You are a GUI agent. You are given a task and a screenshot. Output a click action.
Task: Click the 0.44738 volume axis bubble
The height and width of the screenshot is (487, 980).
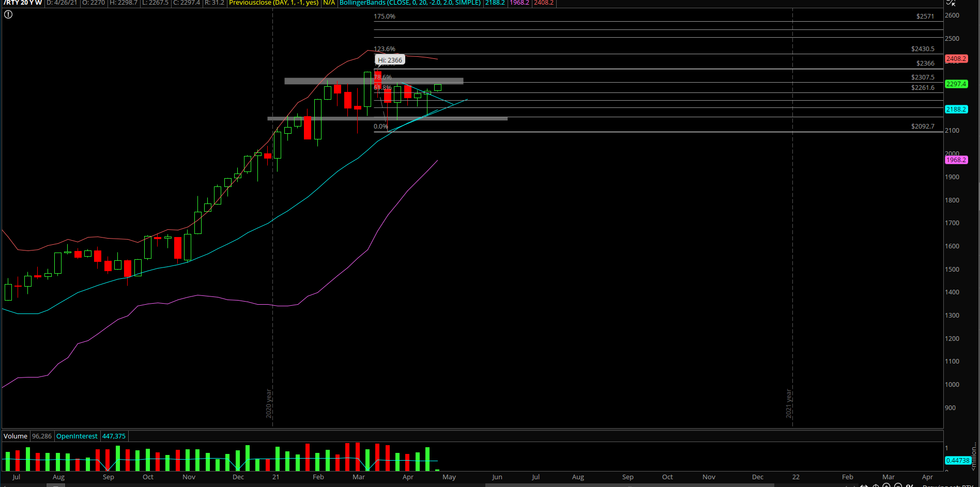click(x=958, y=460)
